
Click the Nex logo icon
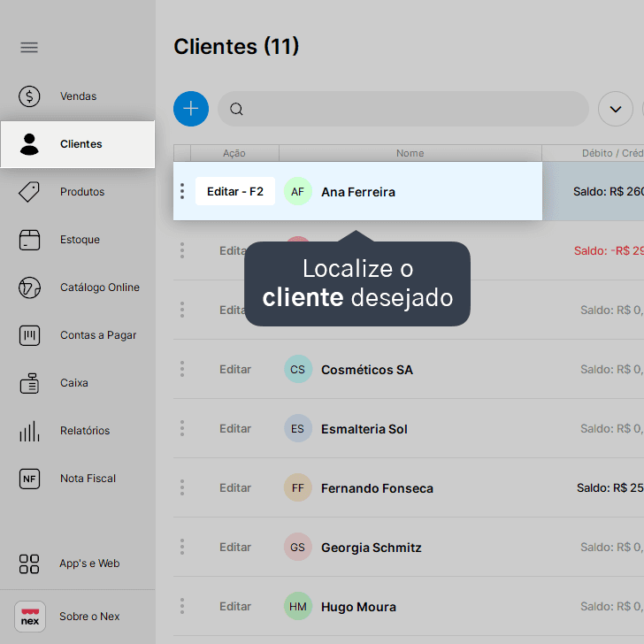(29, 617)
